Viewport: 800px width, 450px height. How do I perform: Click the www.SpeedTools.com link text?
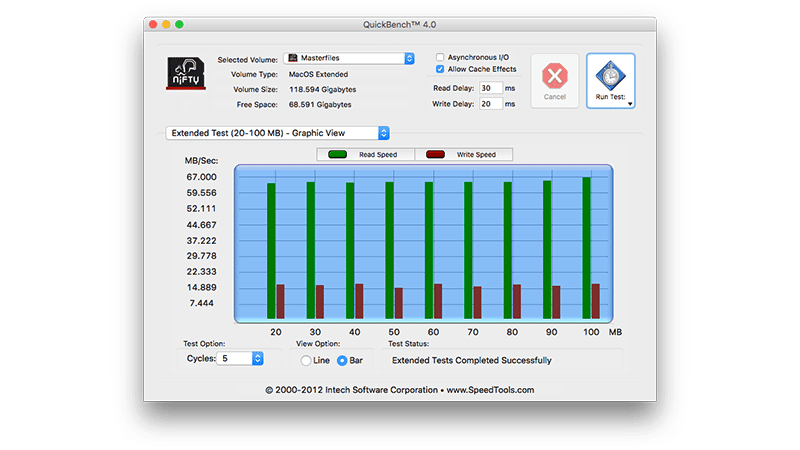click(490, 390)
